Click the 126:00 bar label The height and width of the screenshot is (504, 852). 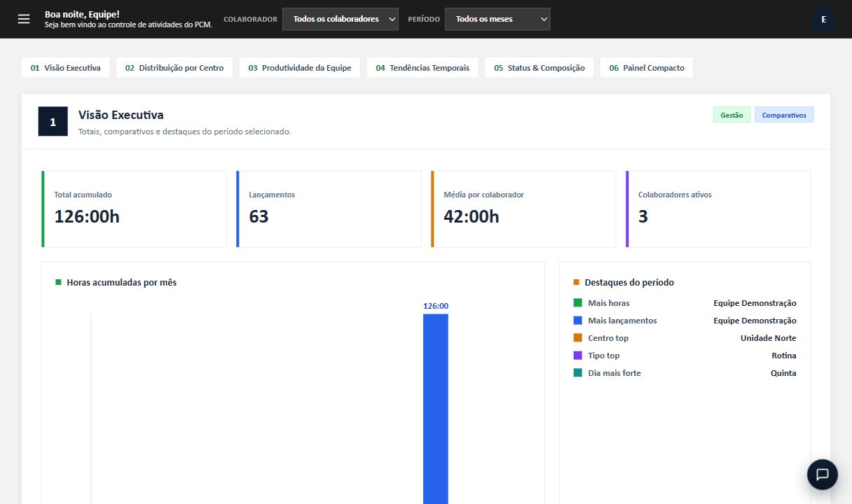click(436, 306)
